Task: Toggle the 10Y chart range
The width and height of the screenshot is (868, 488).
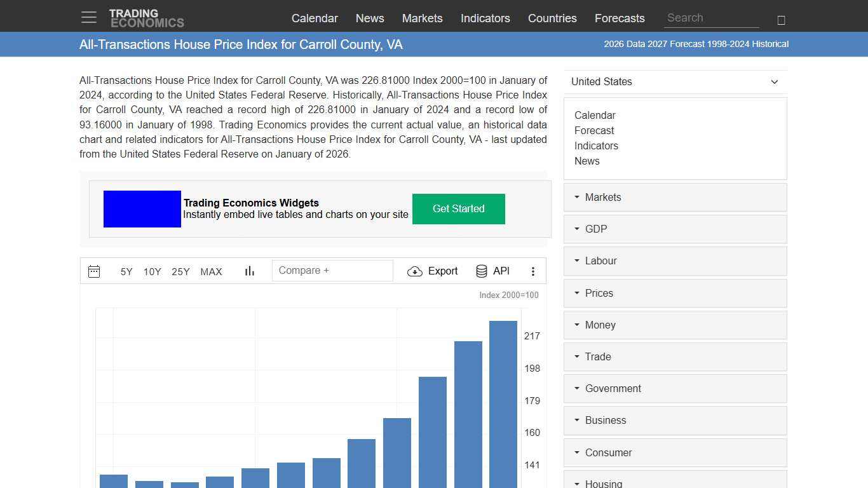Action: tap(152, 271)
